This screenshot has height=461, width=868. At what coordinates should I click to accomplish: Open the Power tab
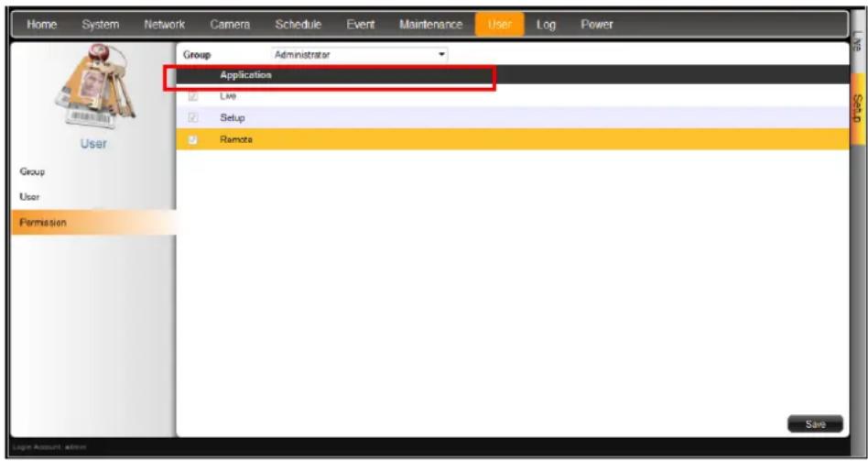point(597,25)
